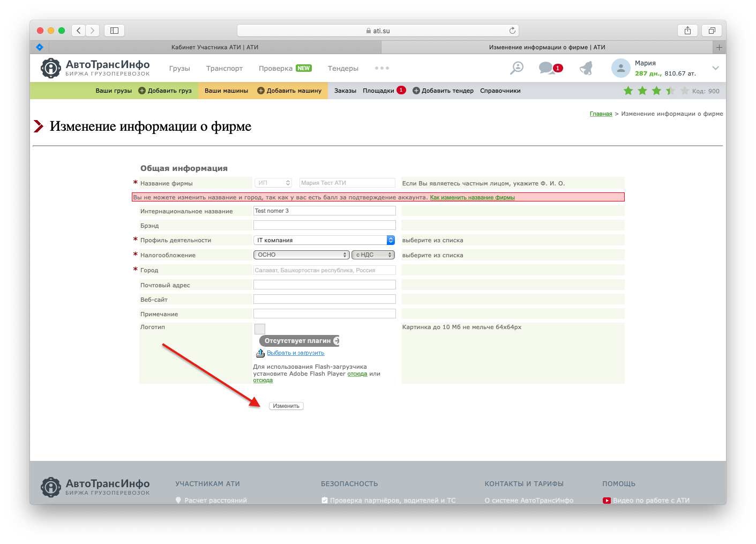Image resolution: width=756 pixels, height=544 pixels.
Task: Click the three dots more menu
Action: tap(382, 68)
